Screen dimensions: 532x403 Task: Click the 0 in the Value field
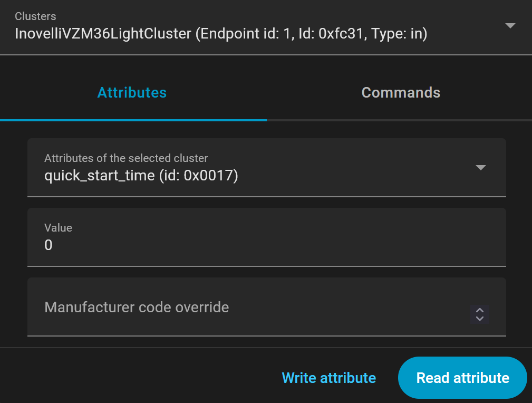pyautogui.click(x=49, y=245)
